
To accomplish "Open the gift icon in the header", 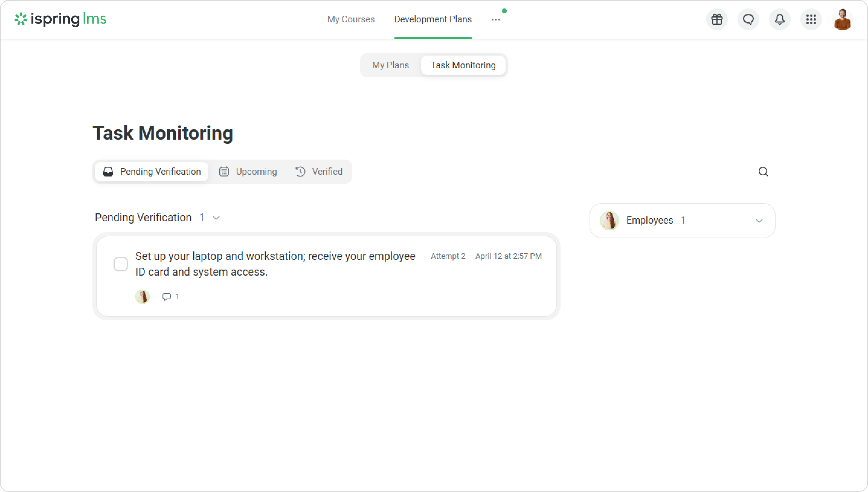I will 717,19.
